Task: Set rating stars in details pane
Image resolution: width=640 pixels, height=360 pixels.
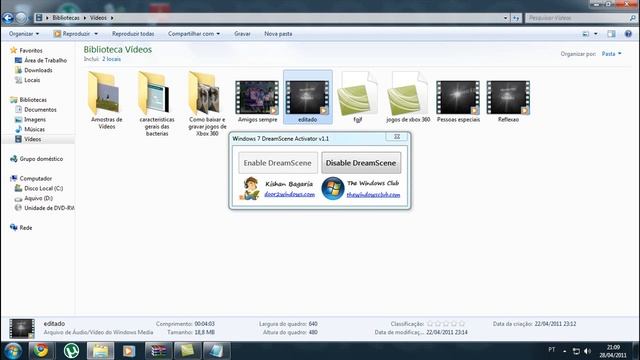Action: (446, 324)
